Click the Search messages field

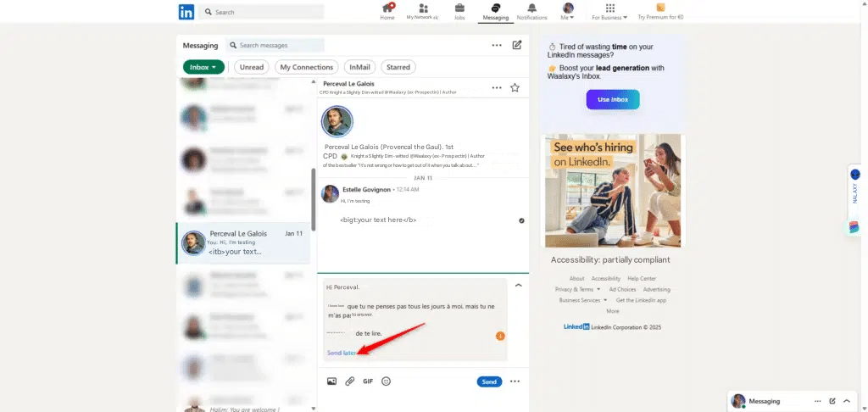(280, 45)
